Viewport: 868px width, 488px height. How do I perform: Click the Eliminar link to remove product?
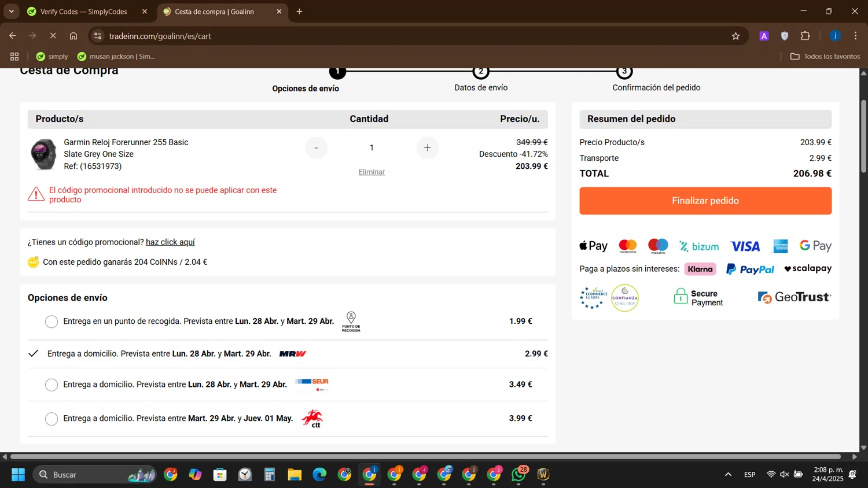(372, 172)
